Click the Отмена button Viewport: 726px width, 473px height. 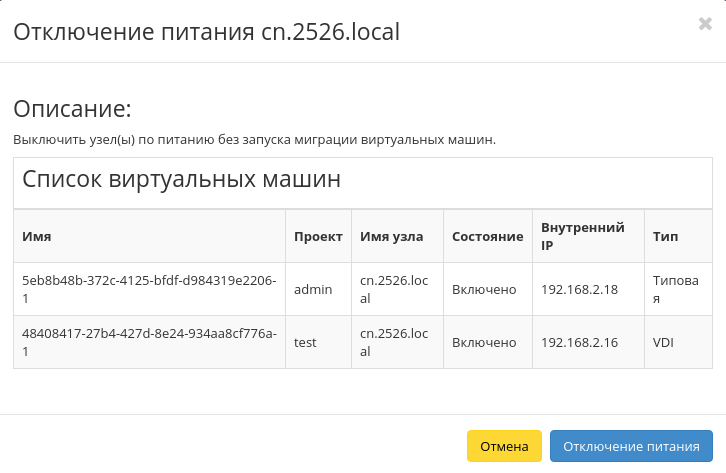504,446
